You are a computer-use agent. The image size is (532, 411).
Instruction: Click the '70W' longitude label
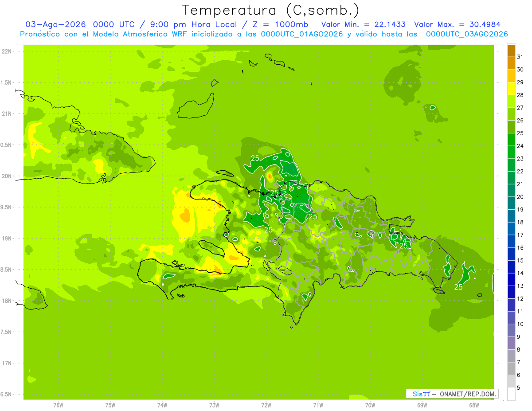(370, 406)
